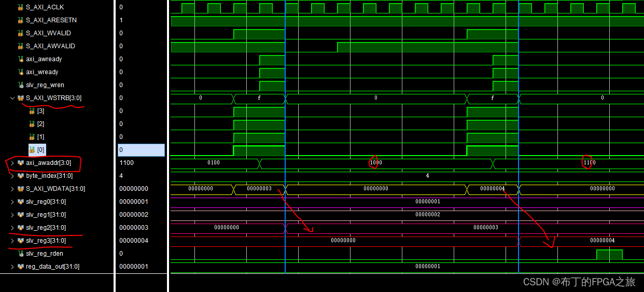Click value 00000003 in slv_reg2 value column
The image size is (644, 292).
pyautogui.click(x=134, y=228)
